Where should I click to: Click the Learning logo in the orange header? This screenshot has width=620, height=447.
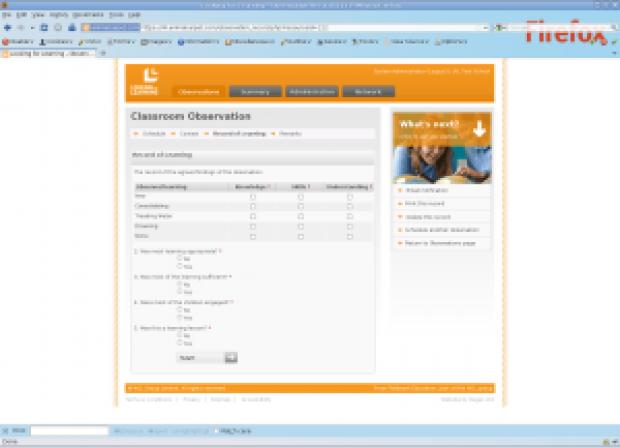145,82
